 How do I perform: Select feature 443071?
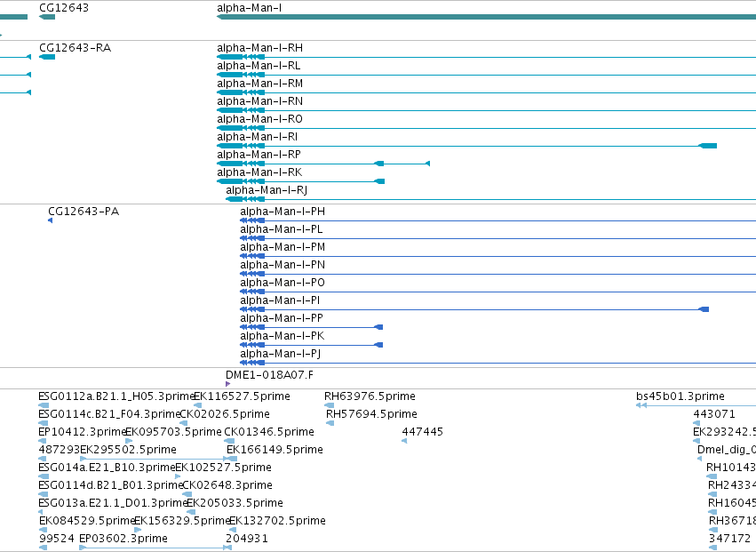tap(714, 414)
